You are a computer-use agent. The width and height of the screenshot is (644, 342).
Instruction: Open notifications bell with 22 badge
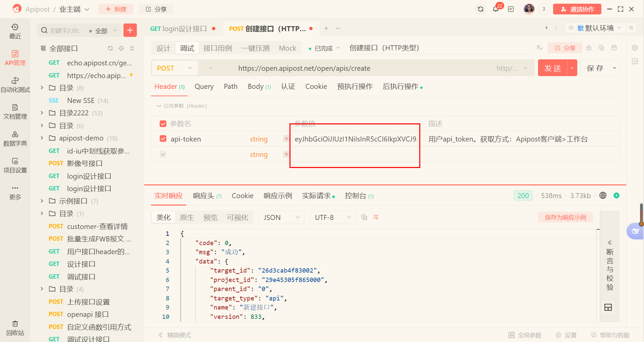click(496, 9)
